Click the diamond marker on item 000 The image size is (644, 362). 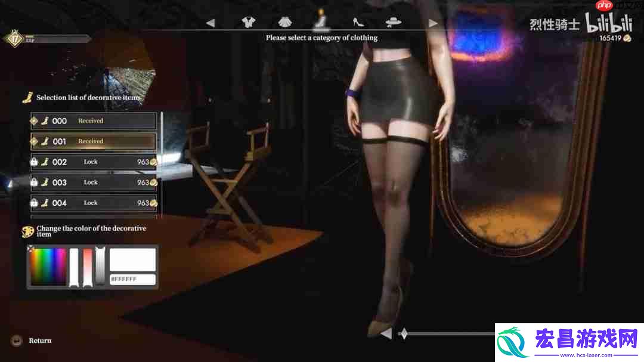(34, 121)
